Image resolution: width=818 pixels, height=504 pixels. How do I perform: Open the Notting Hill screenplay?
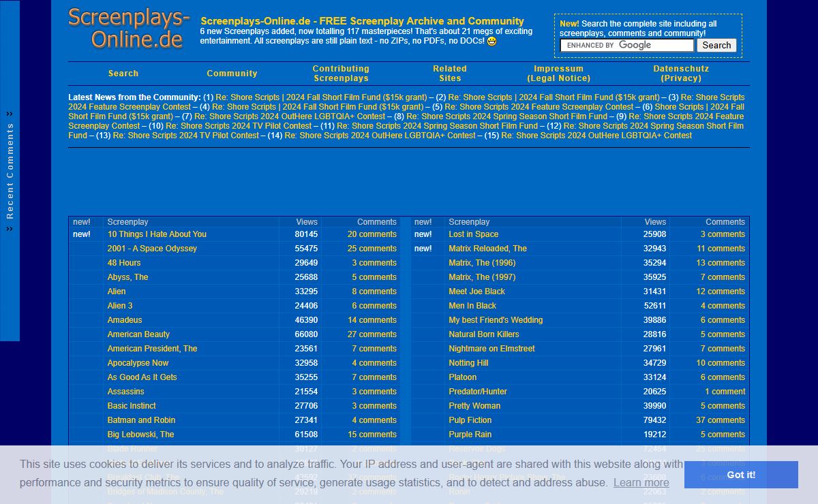(x=468, y=363)
